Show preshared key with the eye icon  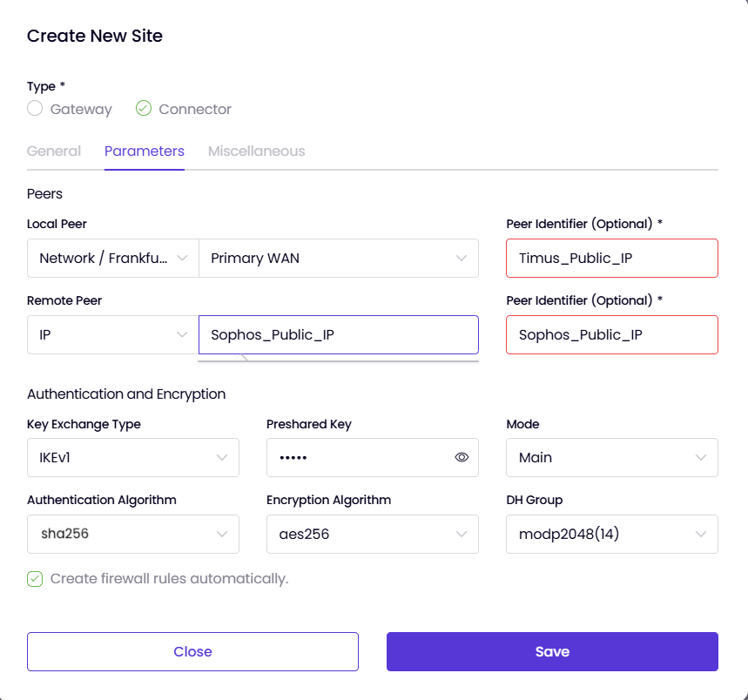(462, 458)
